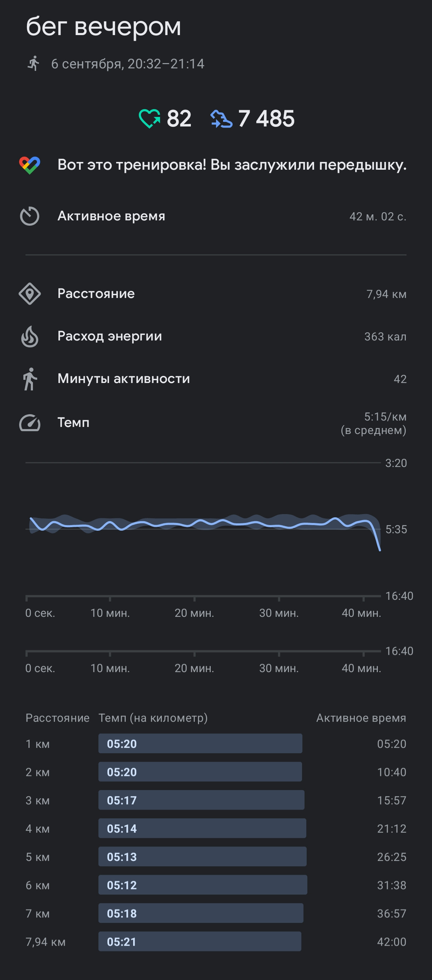Select the 05:21 pace bar for 7,94 км
432x980 pixels.
200,942
